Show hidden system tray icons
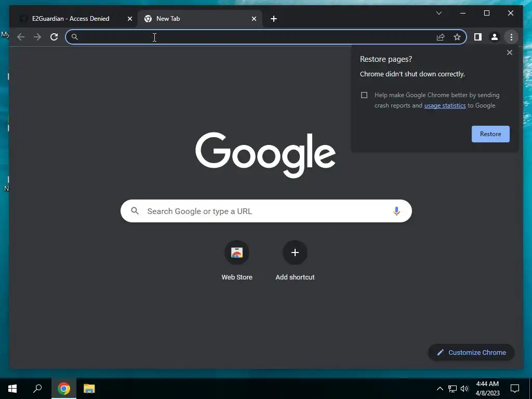Image resolution: width=532 pixels, height=399 pixels. coord(440,389)
